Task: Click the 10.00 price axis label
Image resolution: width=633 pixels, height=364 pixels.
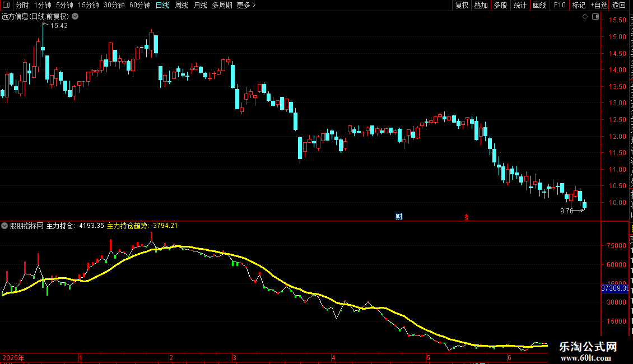Action: (618, 203)
